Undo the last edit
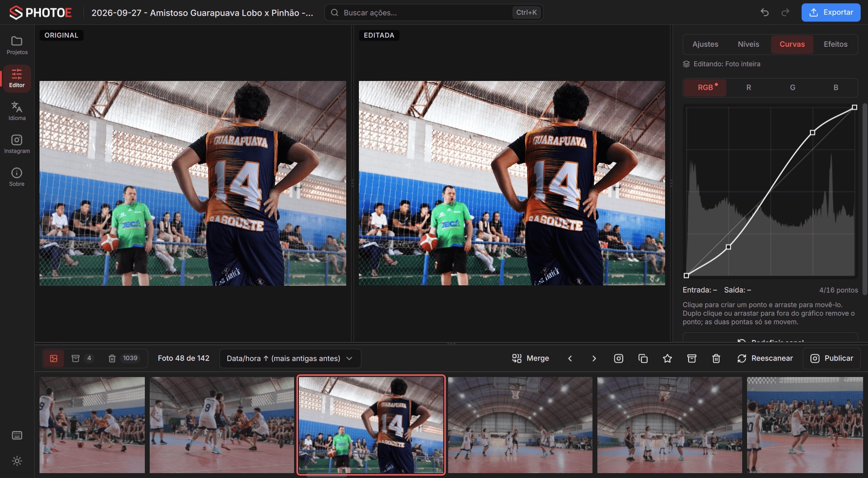Image resolution: width=868 pixels, height=478 pixels. 765,13
